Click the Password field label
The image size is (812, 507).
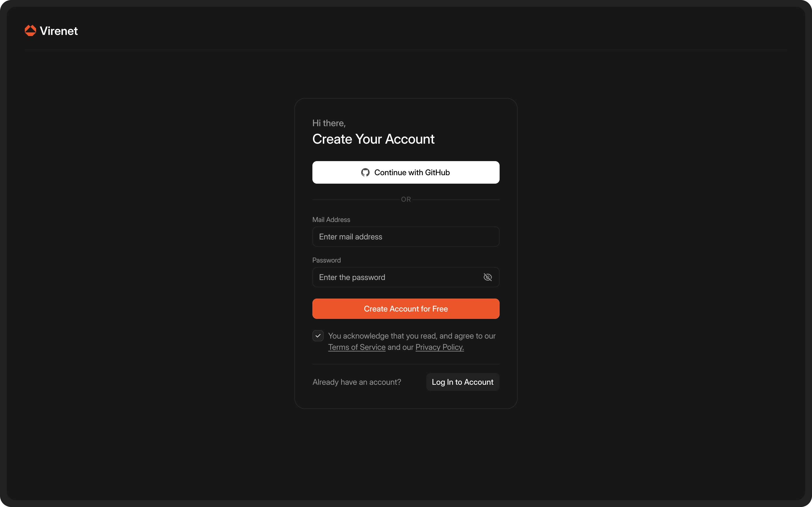pyautogui.click(x=326, y=260)
